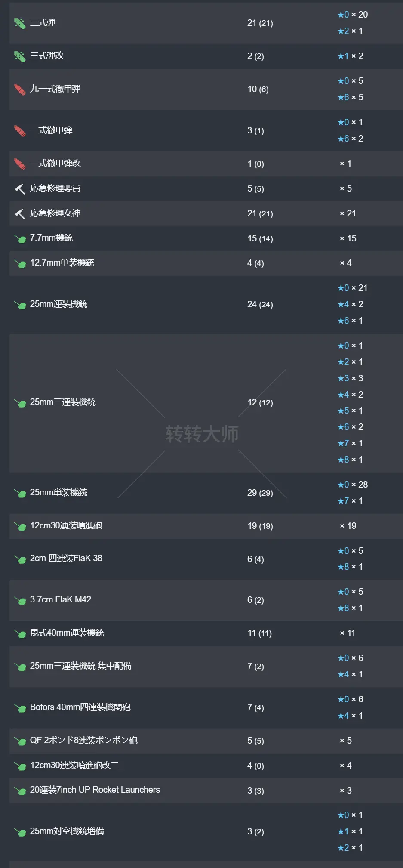Select the 三式弾改 shell icon
The height and width of the screenshot is (868, 403).
(19, 56)
